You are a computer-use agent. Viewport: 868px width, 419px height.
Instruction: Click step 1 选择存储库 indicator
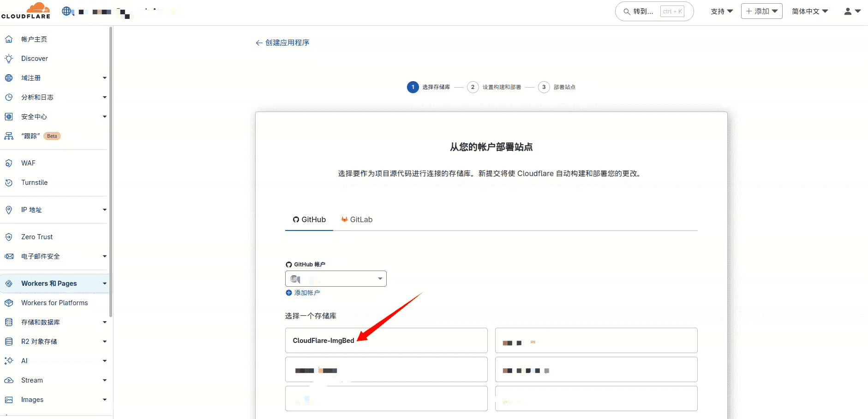click(429, 87)
